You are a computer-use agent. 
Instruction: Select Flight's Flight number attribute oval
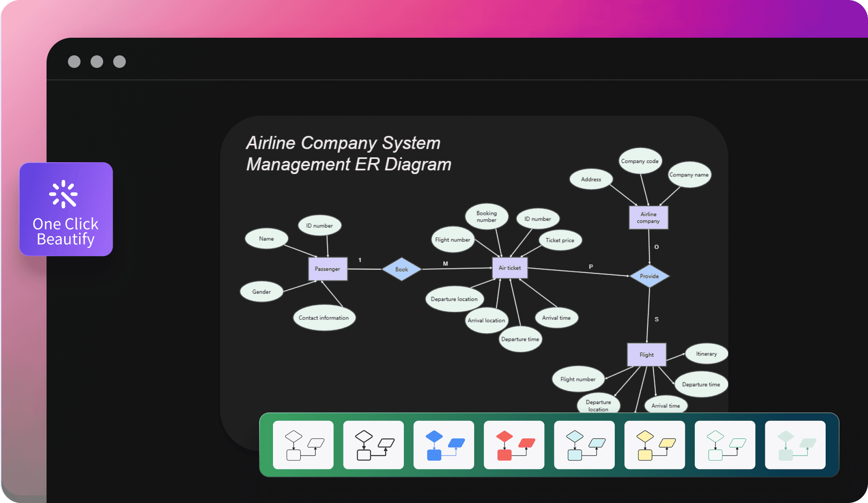click(x=578, y=379)
